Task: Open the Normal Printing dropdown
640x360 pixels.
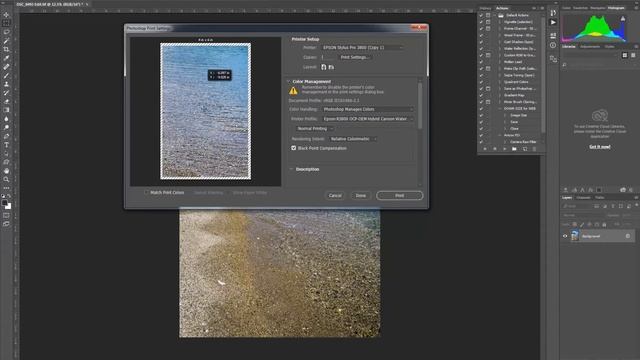Action: pyautogui.click(x=315, y=129)
